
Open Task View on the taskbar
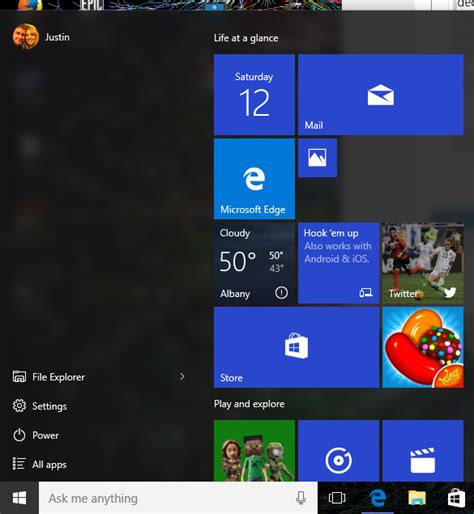tap(337, 498)
